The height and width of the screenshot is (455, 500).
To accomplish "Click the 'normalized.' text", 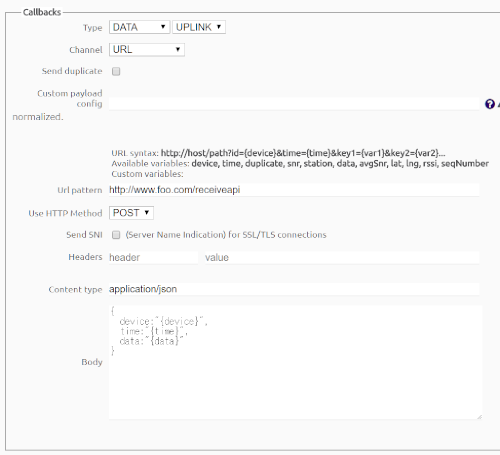I will (38, 117).
